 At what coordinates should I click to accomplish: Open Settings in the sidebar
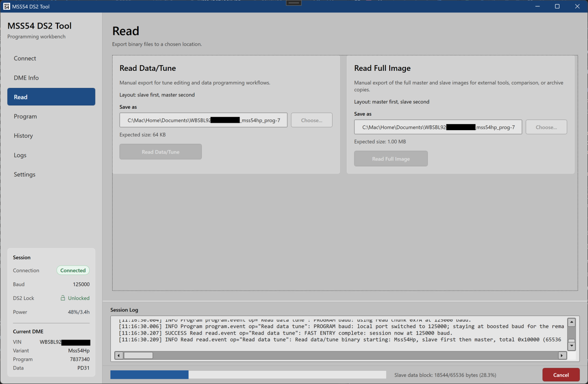pyautogui.click(x=51, y=175)
